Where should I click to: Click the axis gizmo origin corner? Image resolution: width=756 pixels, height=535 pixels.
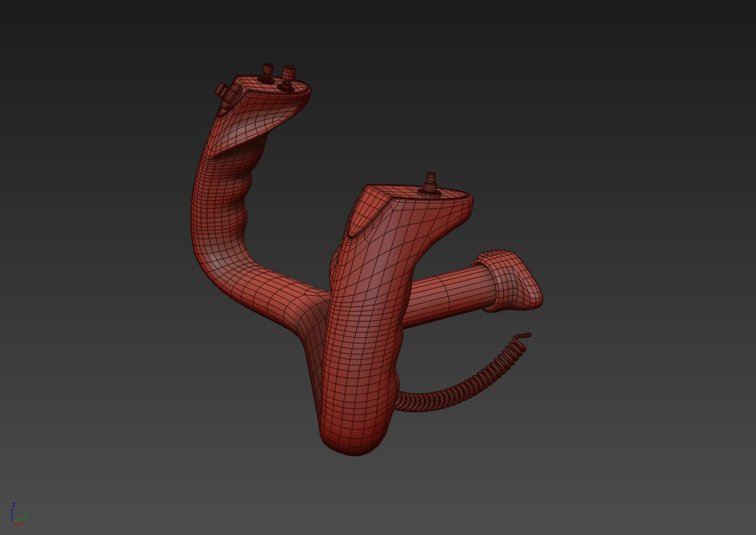(x=12, y=521)
